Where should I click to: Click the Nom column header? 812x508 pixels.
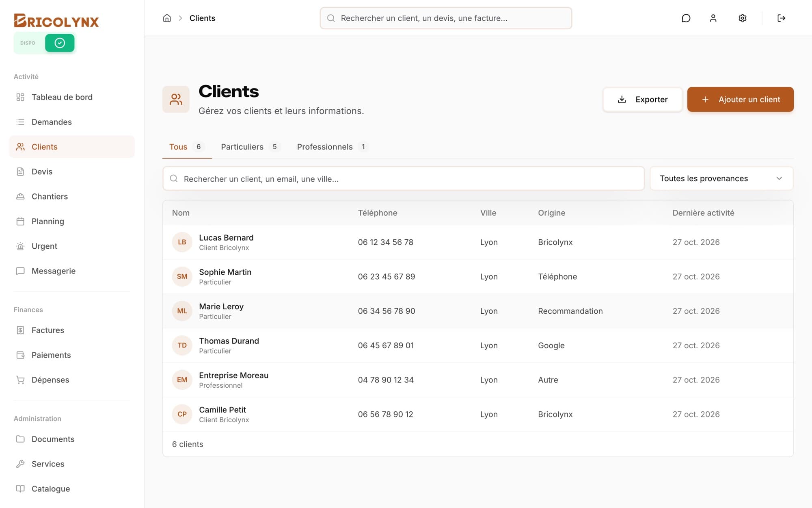(x=181, y=213)
